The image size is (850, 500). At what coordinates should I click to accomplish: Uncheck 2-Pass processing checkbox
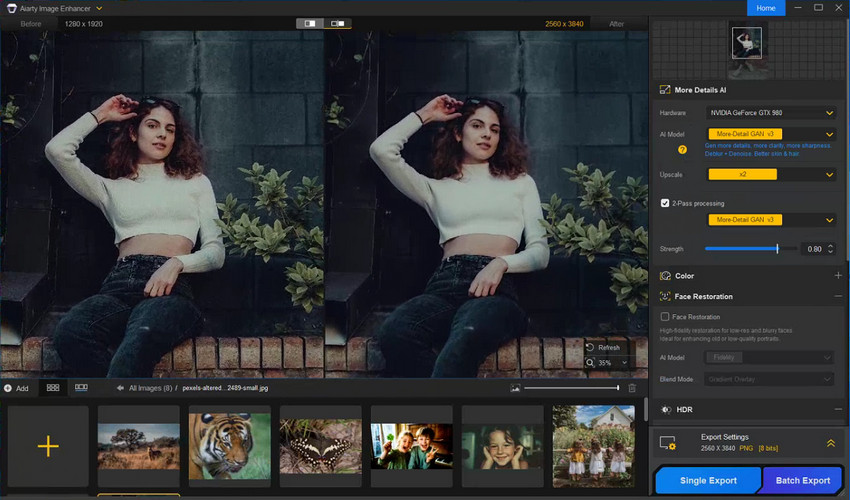(665, 203)
